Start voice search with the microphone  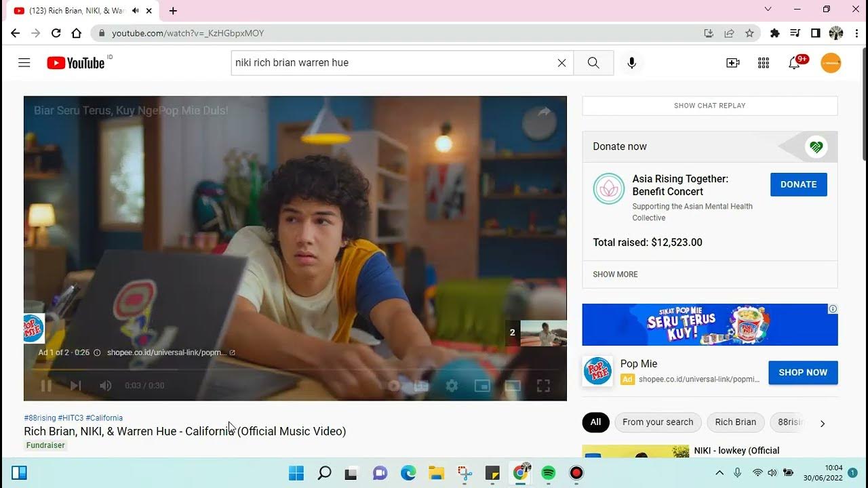631,63
